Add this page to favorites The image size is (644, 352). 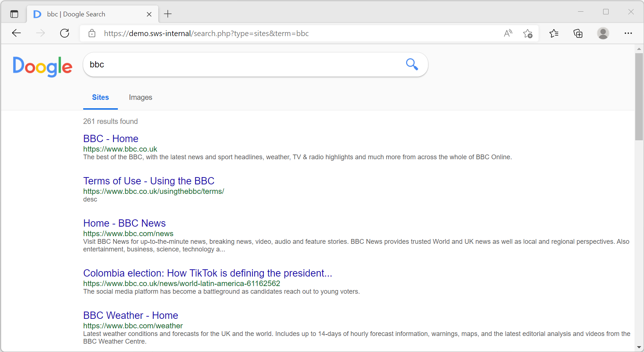click(528, 33)
